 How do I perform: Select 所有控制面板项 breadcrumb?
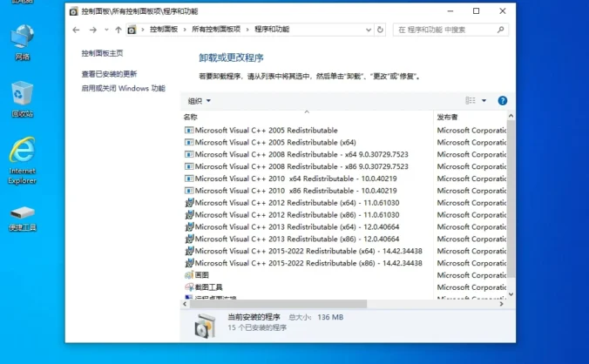(x=216, y=30)
